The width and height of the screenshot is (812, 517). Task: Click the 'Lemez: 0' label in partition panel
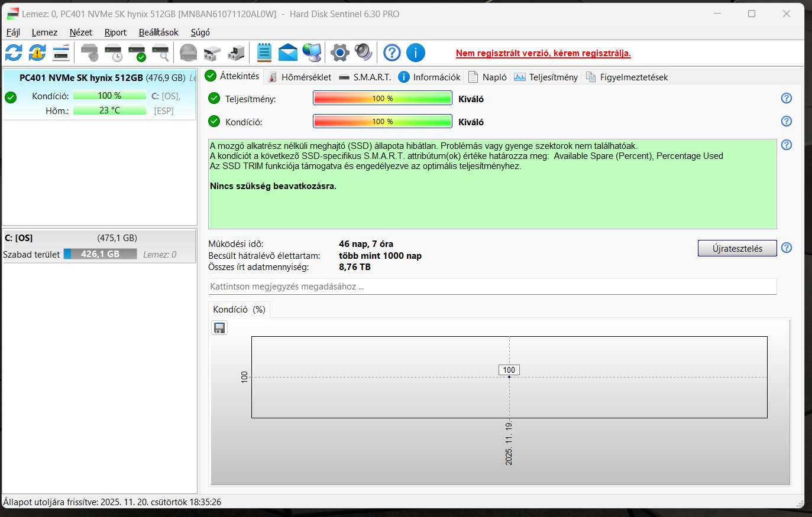pyautogui.click(x=160, y=255)
